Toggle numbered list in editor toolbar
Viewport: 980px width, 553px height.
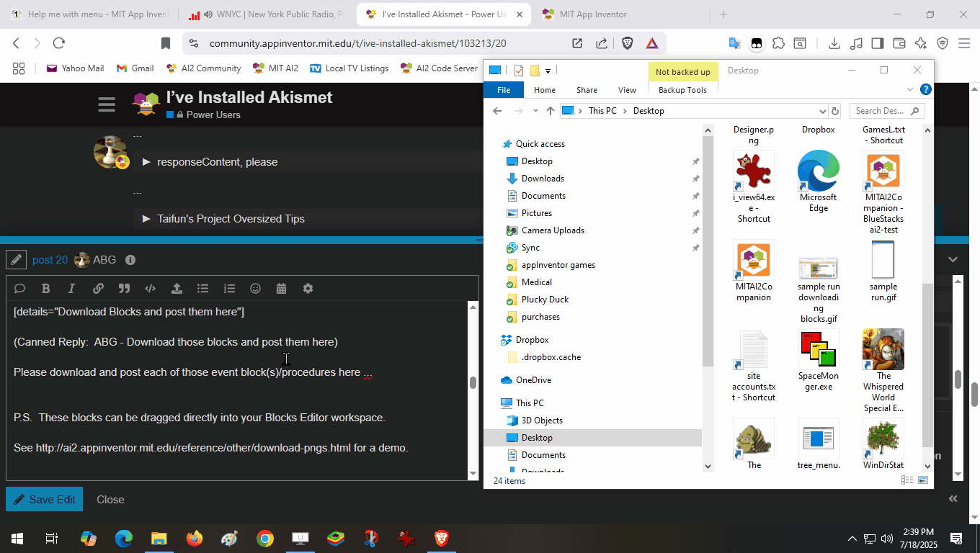click(x=229, y=289)
